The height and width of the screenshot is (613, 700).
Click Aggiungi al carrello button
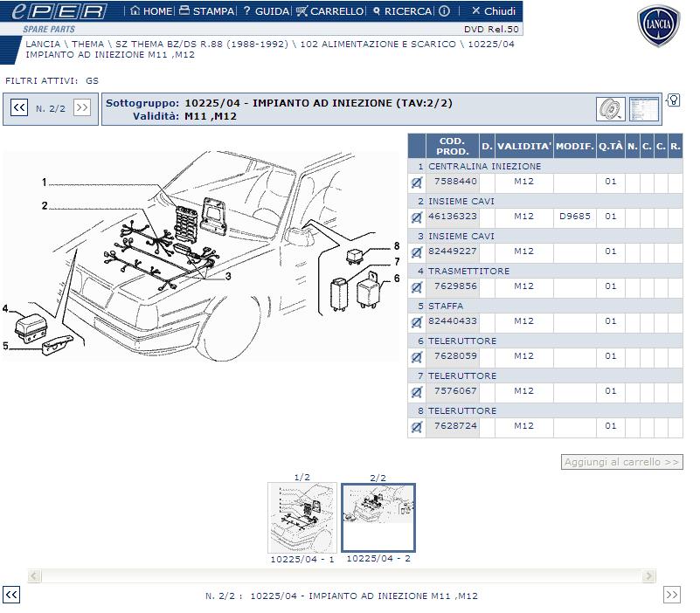tap(621, 462)
